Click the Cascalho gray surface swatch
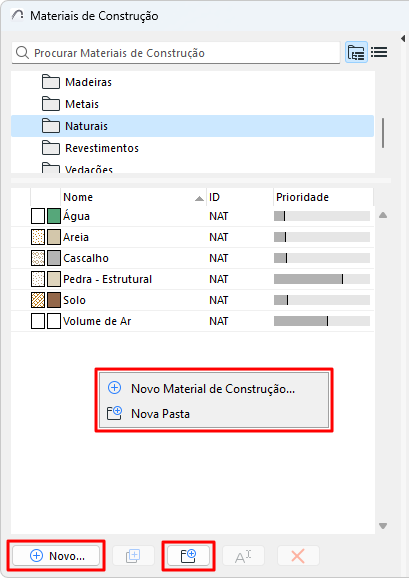Image resolution: width=409 pixels, height=578 pixels. [x=54, y=258]
